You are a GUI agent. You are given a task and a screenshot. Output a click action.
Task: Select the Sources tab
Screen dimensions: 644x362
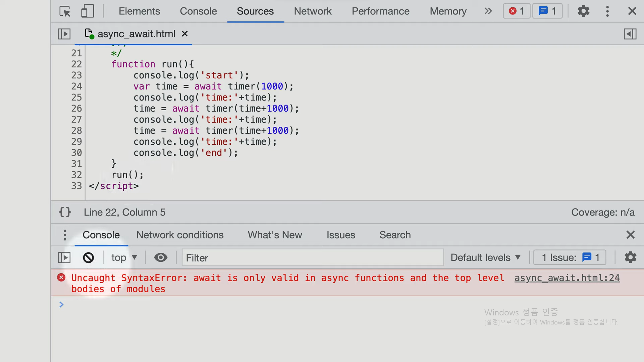tap(255, 11)
